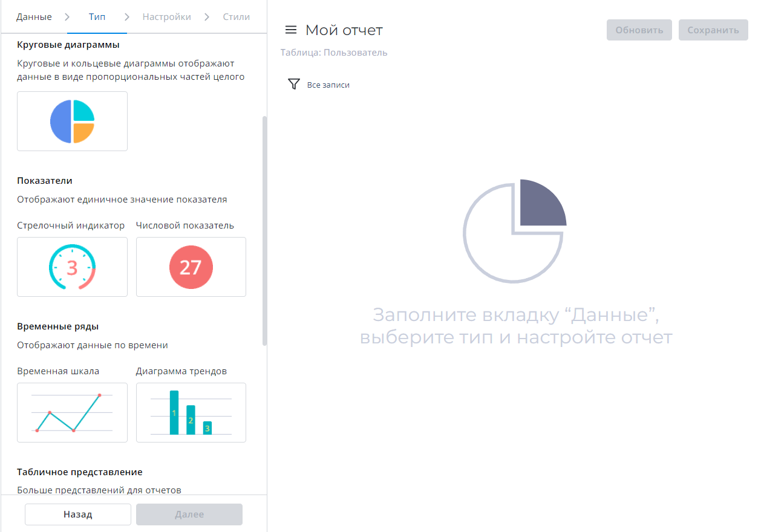Click the Все записи filter label

[328, 85]
